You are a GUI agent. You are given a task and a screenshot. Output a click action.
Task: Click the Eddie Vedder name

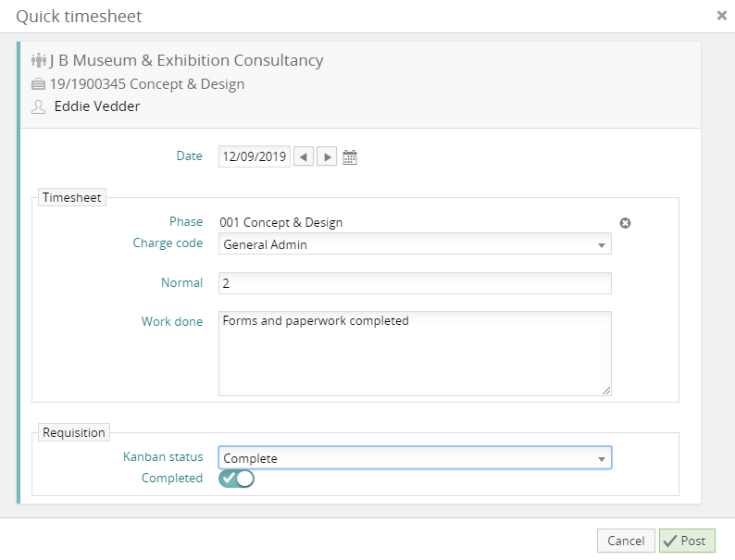click(x=97, y=106)
